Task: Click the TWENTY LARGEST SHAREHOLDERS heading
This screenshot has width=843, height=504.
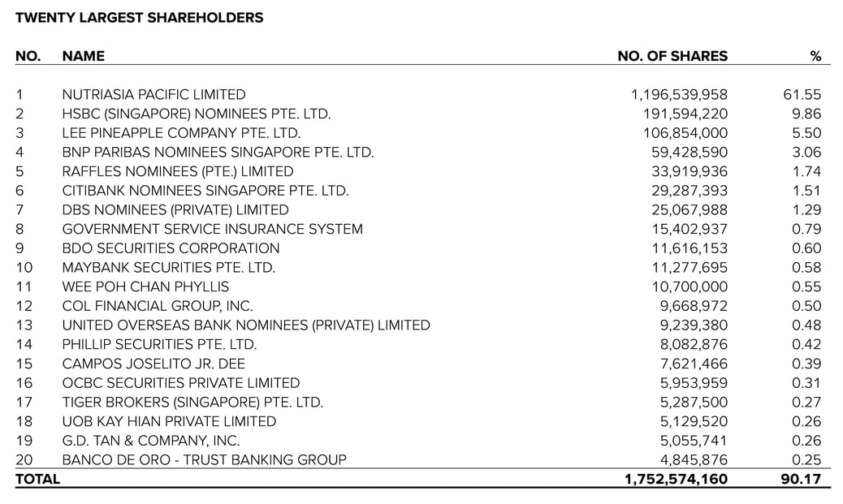Action: (x=139, y=17)
